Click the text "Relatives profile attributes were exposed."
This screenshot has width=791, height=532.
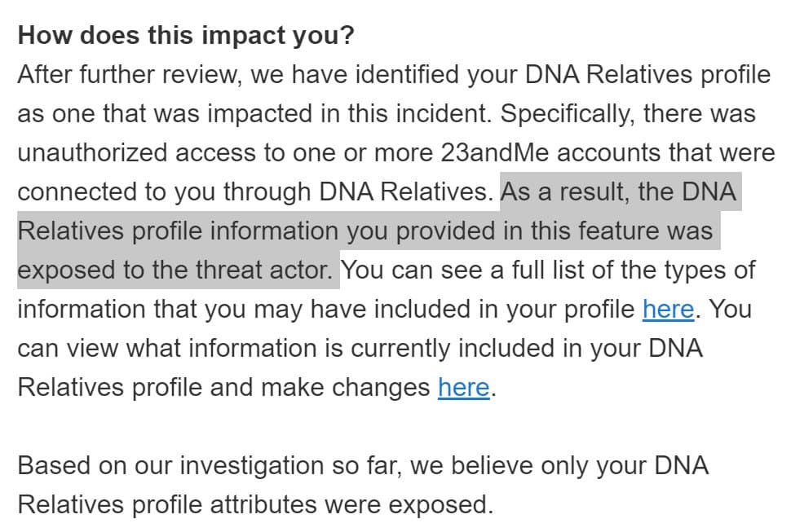pos(254,505)
